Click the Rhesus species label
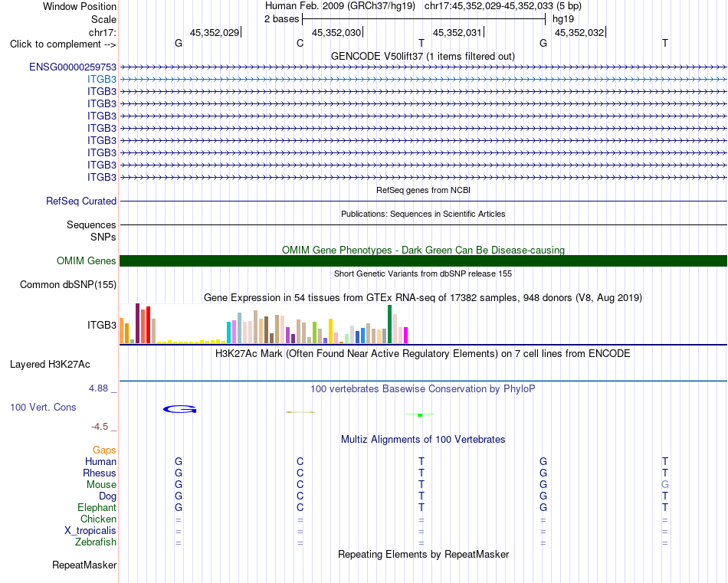728x583 pixels. pos(100,473)
